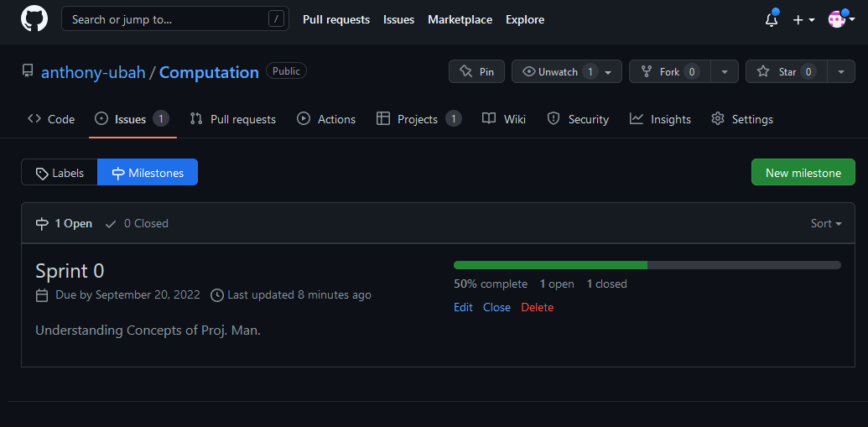Open the Security shield tab

(578, 119)
